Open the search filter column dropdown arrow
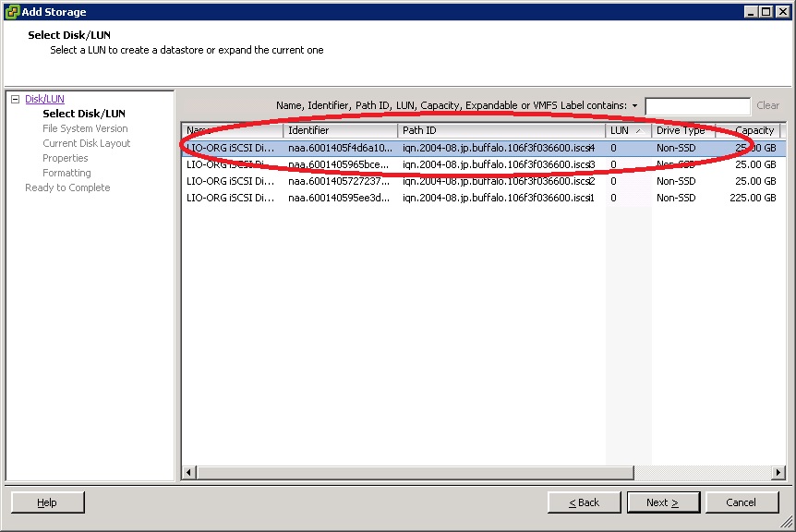Image resolution: width=796 pixels, height=532 pixels. click(x=634, y=106)
